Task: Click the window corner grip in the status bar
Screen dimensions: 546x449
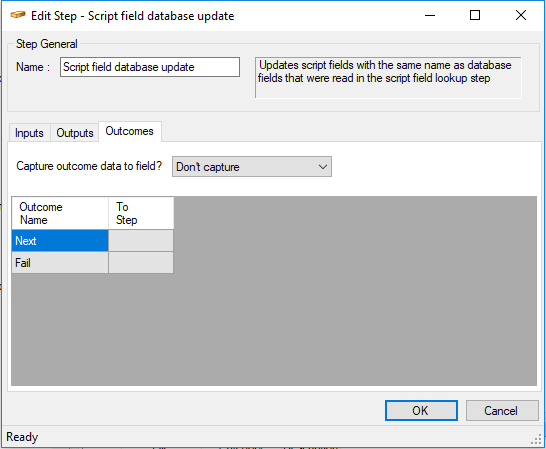Action: 536,440
